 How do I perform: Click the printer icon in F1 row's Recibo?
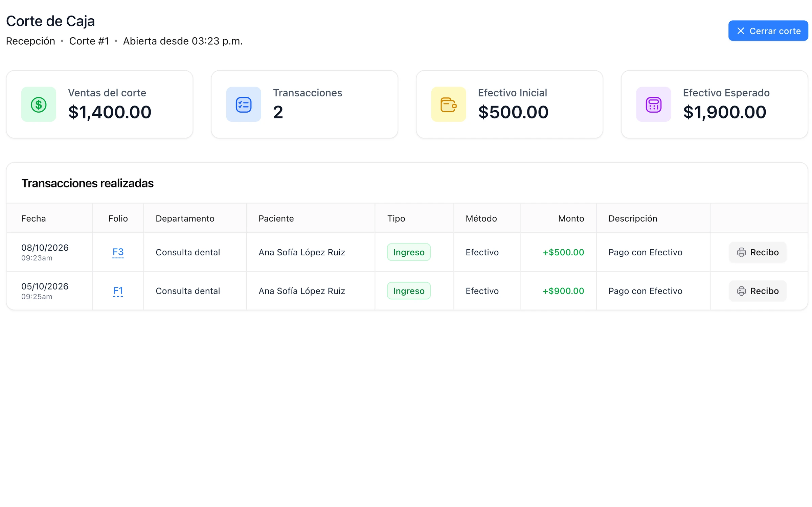pos(741,291)
